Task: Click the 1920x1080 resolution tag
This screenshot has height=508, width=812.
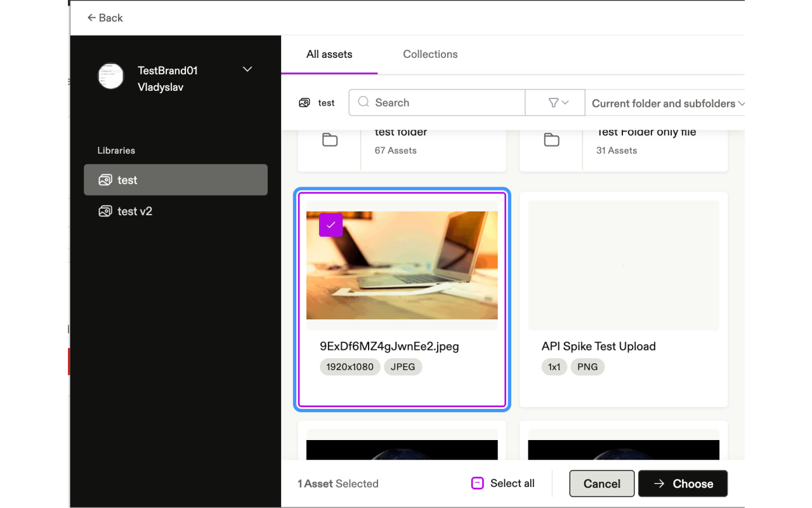Action: pyautogui.click(x=350, y=367)
